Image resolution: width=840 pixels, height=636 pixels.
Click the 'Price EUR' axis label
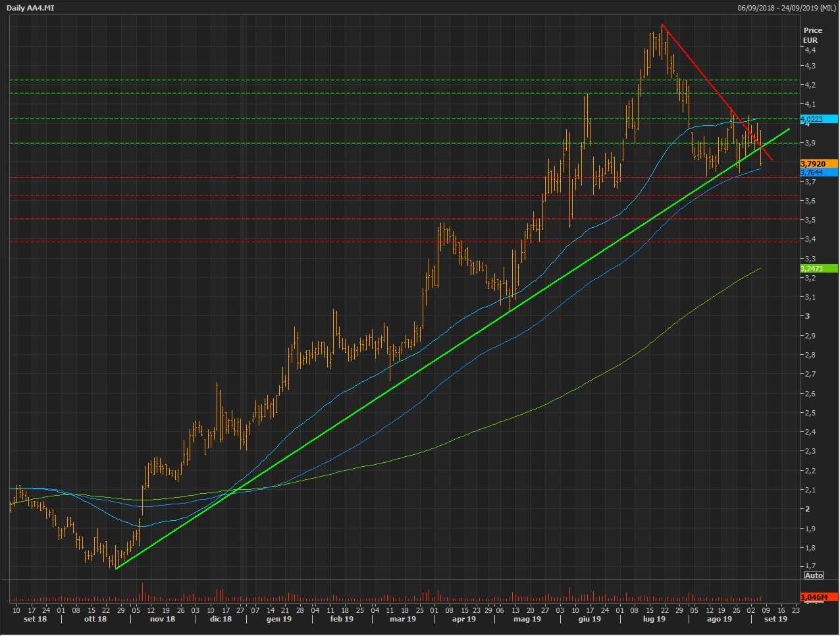812,35
